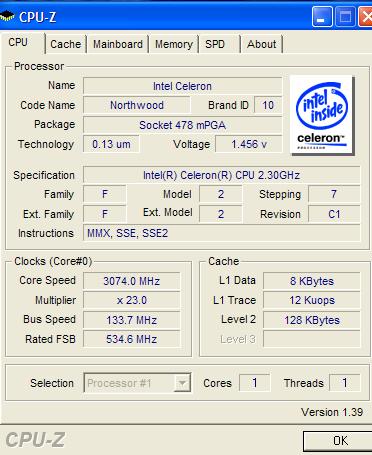Image resolution: width=372 pixels, height=455 pixels.
Task: Click the Revision value C1
Action: pos(334,214)
